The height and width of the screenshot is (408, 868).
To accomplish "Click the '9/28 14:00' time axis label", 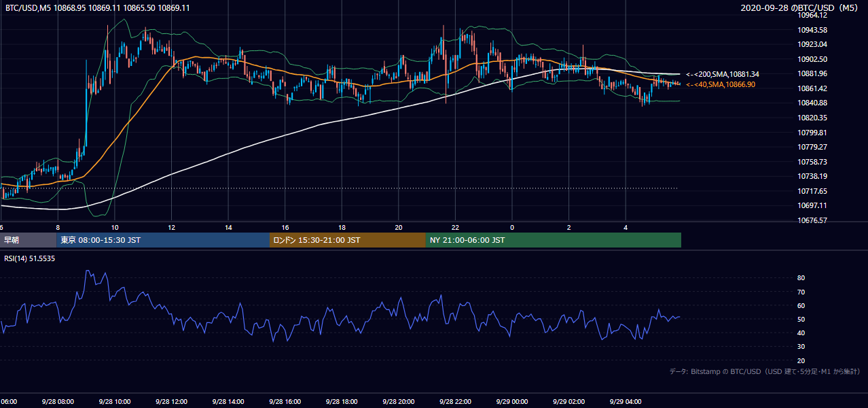I will click(228, 402).
